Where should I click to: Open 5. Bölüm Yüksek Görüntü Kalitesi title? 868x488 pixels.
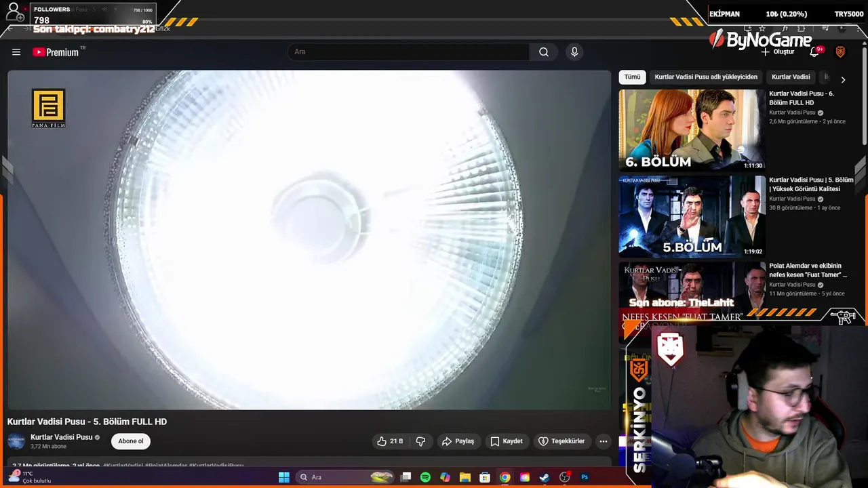811,184
